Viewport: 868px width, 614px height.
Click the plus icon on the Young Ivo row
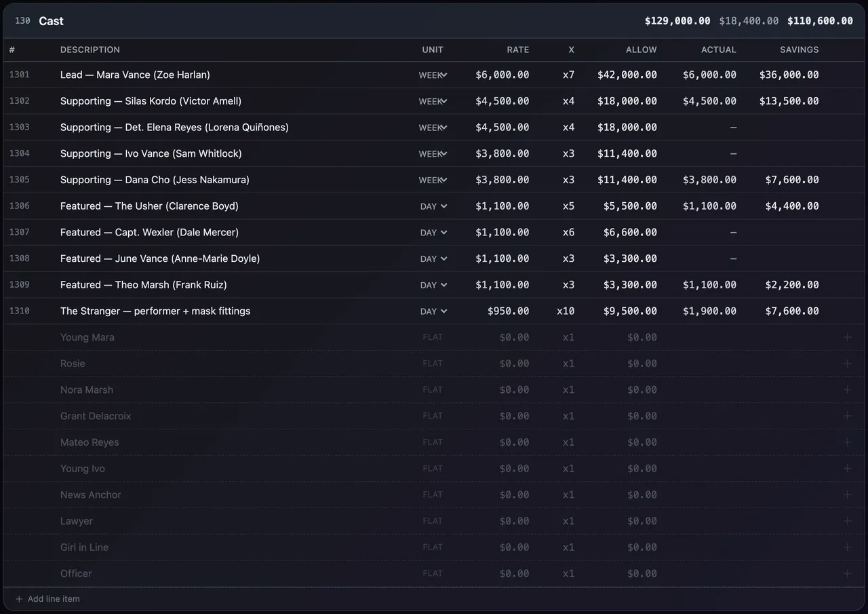click(847, 468)
